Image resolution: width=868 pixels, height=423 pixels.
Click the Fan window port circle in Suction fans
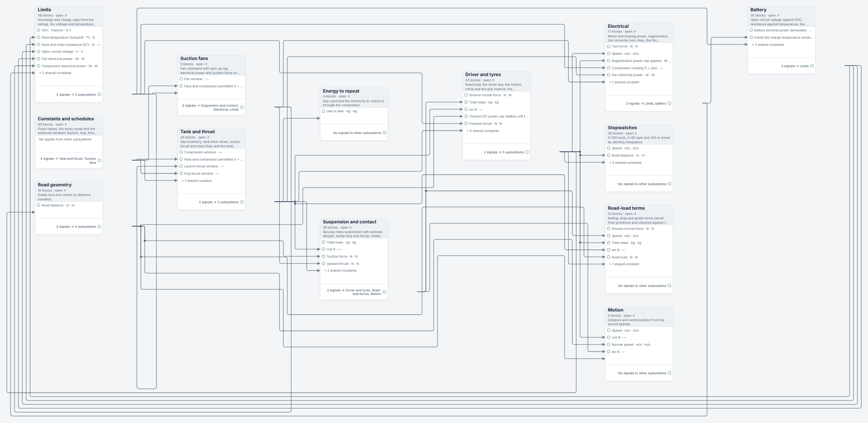[x=181, y=79]
